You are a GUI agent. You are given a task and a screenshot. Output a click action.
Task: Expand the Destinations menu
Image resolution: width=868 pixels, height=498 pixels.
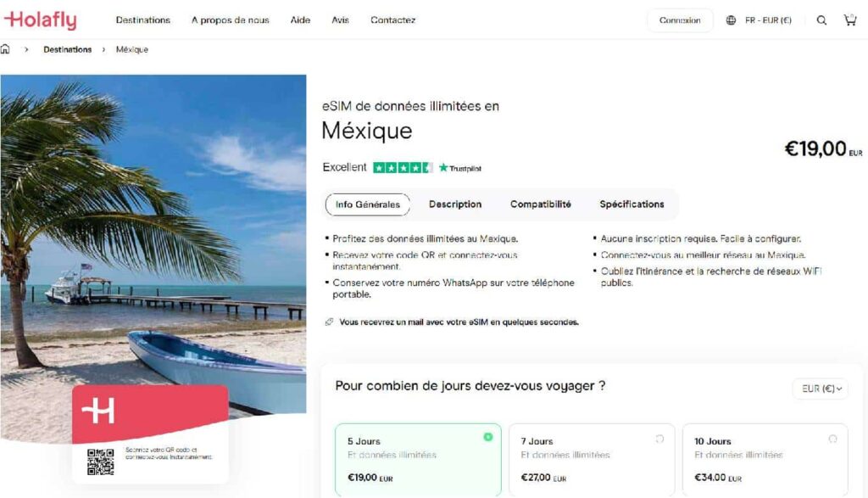pyautogui.click(x=142, y=20)
